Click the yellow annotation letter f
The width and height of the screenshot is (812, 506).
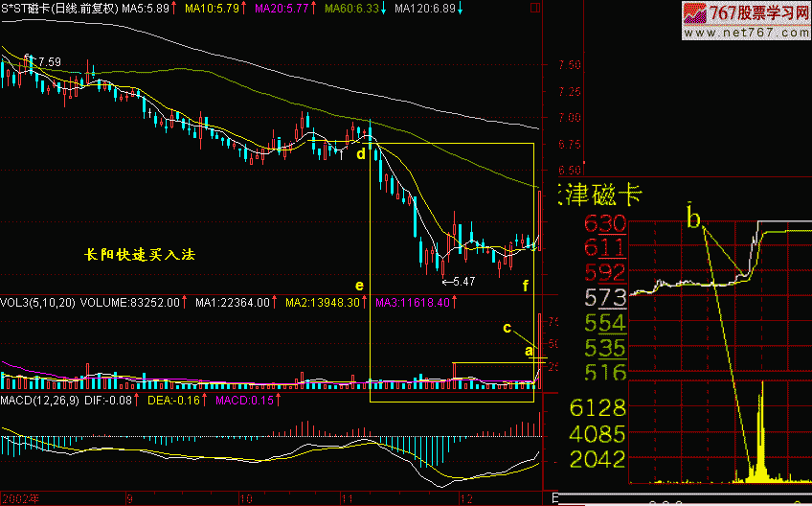coord(525,286)
